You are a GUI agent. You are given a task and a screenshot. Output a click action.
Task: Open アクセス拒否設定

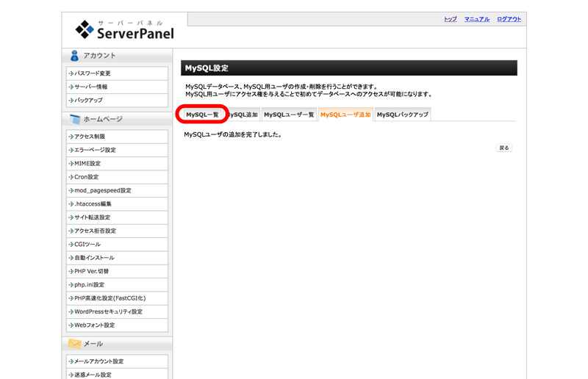(117, 231)
